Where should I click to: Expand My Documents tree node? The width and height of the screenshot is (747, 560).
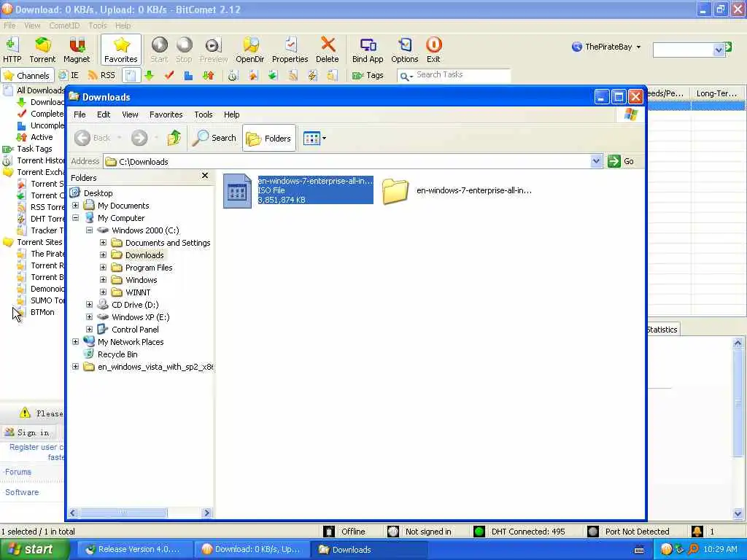tap(75, 205)
